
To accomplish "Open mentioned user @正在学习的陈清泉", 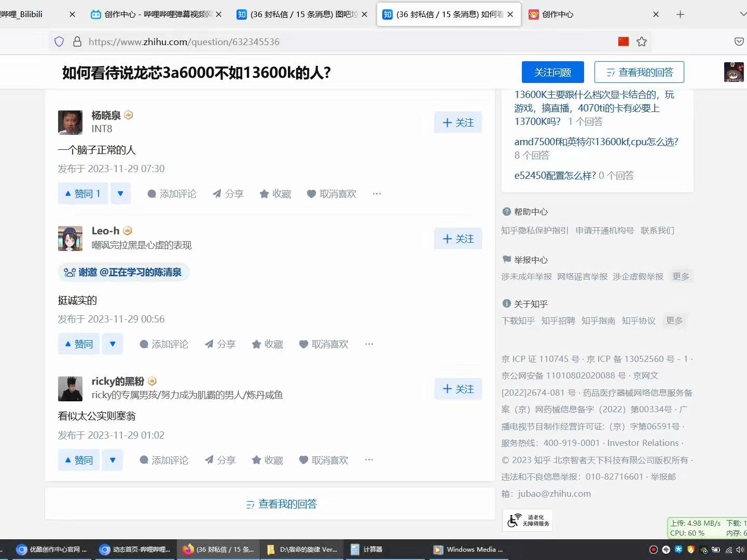I will pos(141,272).
